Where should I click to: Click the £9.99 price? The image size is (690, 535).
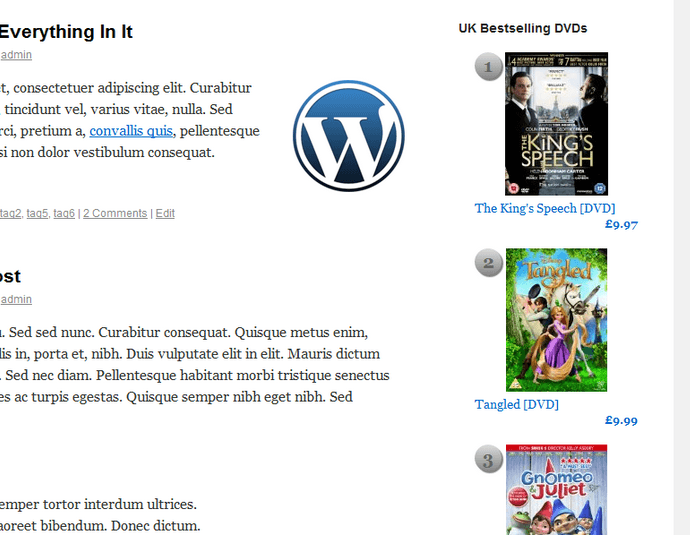click(621, 421)
